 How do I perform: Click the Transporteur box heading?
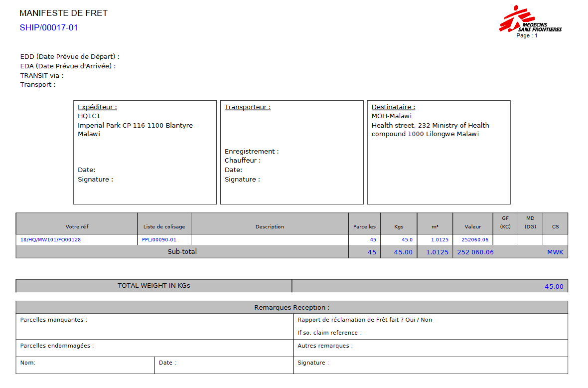click(247, 107)
